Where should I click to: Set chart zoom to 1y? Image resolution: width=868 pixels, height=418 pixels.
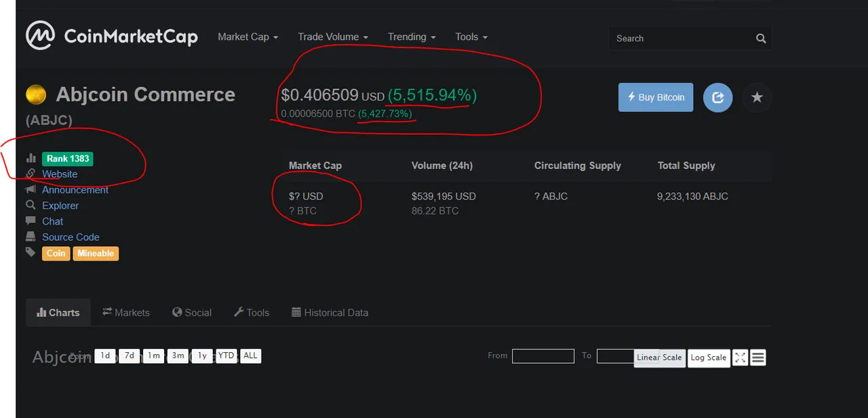click(x=202, y=356)
